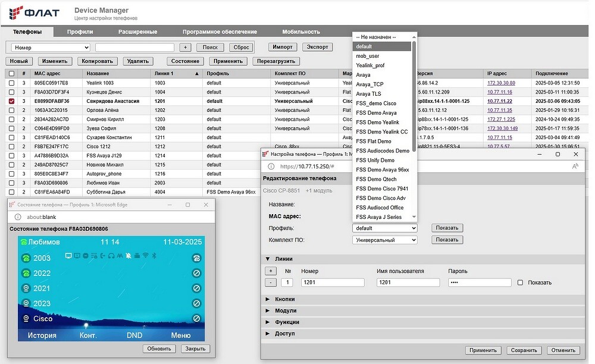The width and height of the screenshot is (595, 364).
Task: Pick FSS Demo Qtech from the profile list
Action: tap(382, 179)
